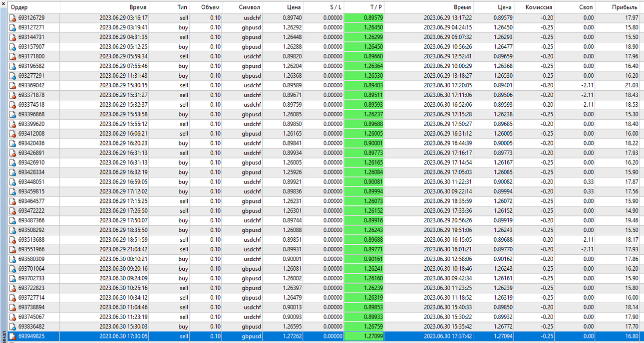Click the icon beside order 693580309
This screenshot has height=343, width=644.
(x=13, y=259)
